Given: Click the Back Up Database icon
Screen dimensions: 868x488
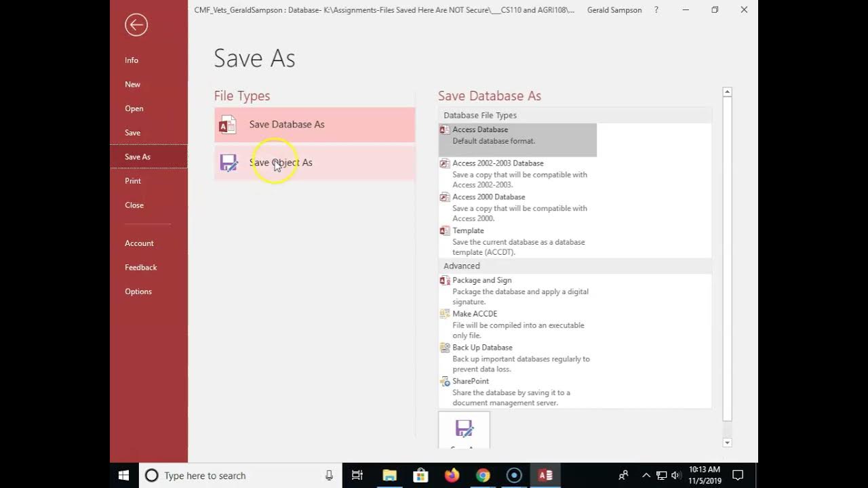Looking at the screenshot, I should tap(445, 348).
